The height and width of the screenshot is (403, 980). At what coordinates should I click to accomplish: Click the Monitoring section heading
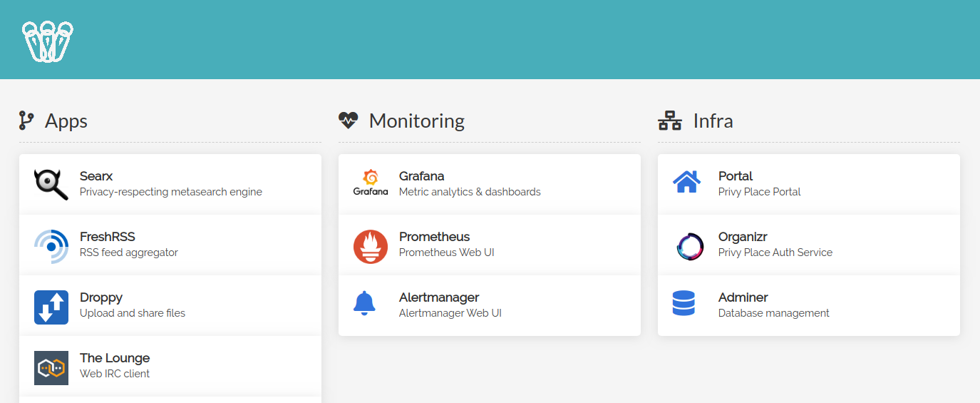point(417,121)
